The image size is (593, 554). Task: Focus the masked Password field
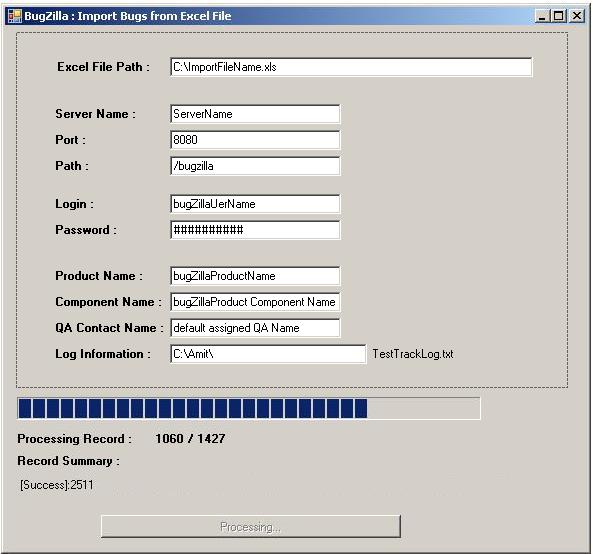click(255, 230)
